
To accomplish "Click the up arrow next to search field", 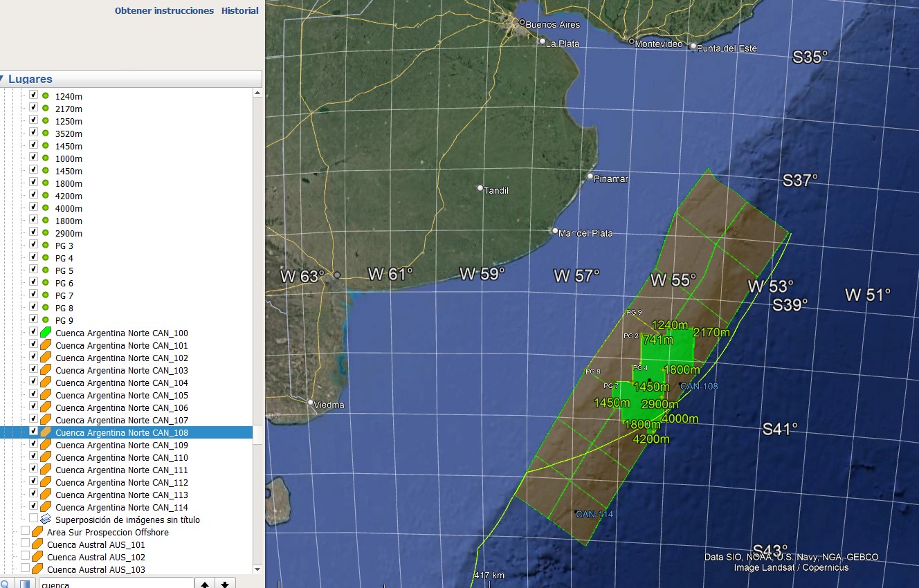I will tap(205, 583).
